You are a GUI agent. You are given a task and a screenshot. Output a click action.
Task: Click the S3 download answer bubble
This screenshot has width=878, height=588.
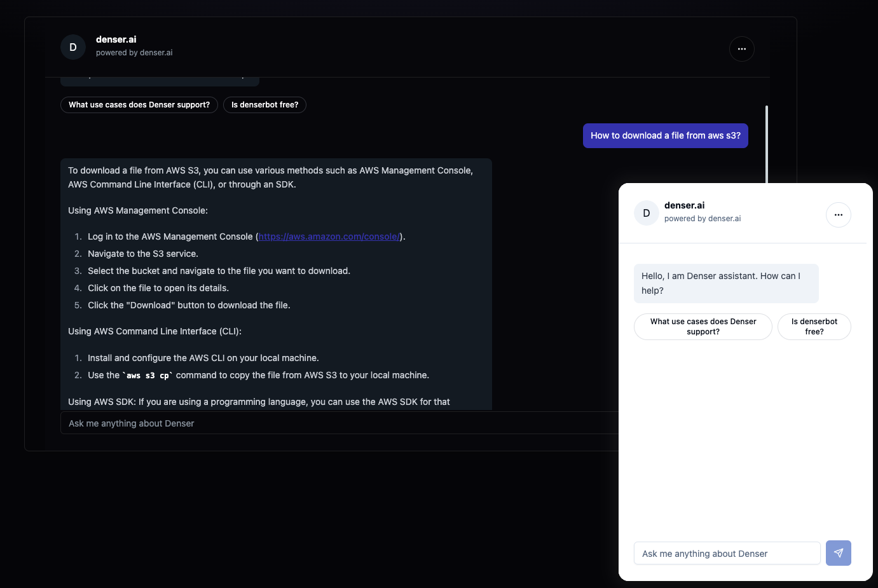(276, 280)
